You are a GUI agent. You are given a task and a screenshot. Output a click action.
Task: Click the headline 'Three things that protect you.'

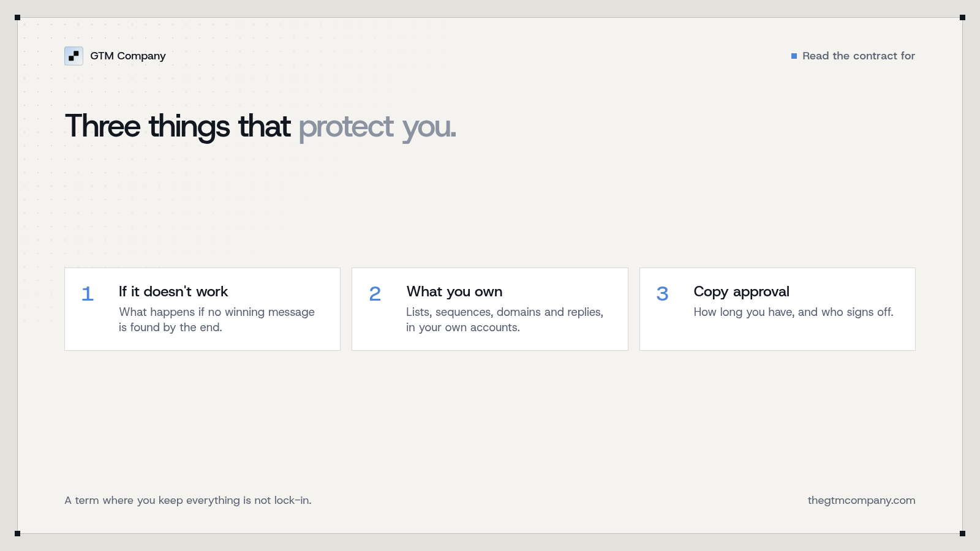261,127
